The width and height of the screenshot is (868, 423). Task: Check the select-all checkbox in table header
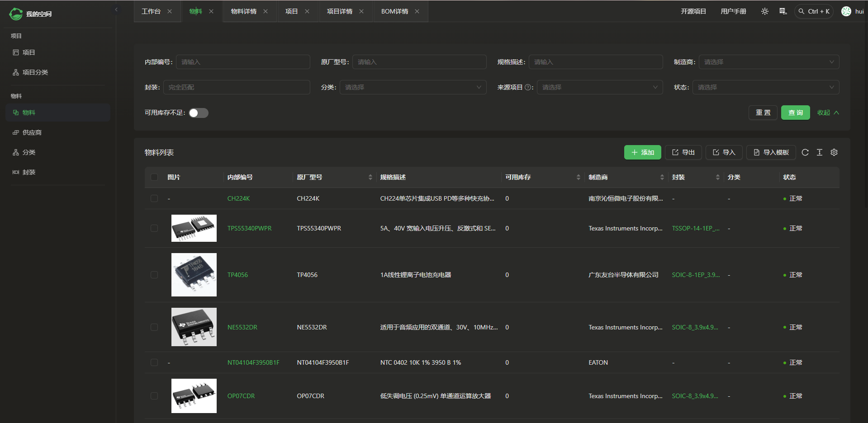154,177
